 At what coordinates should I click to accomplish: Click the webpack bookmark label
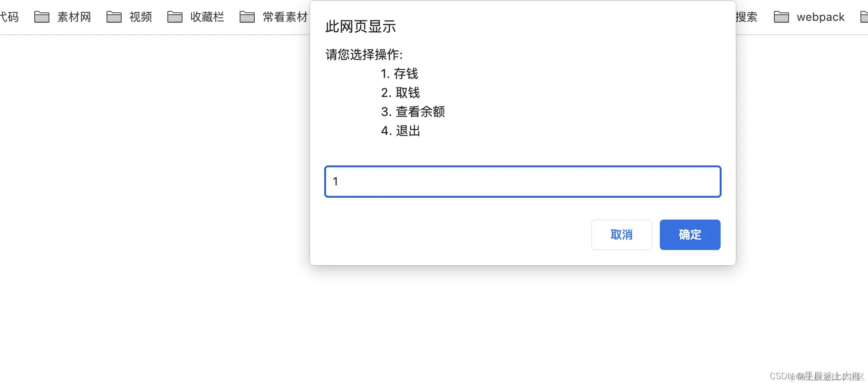(x=820, y=17)
